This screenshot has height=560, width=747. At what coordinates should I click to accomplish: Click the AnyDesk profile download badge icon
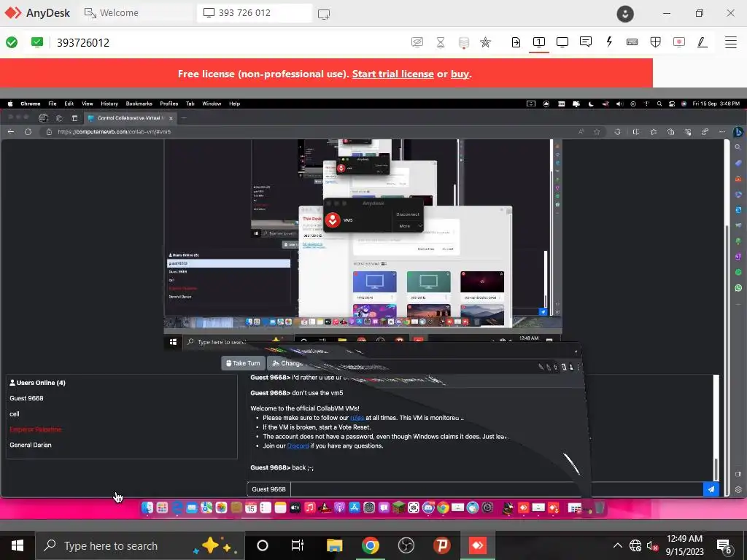pos(625,13)
